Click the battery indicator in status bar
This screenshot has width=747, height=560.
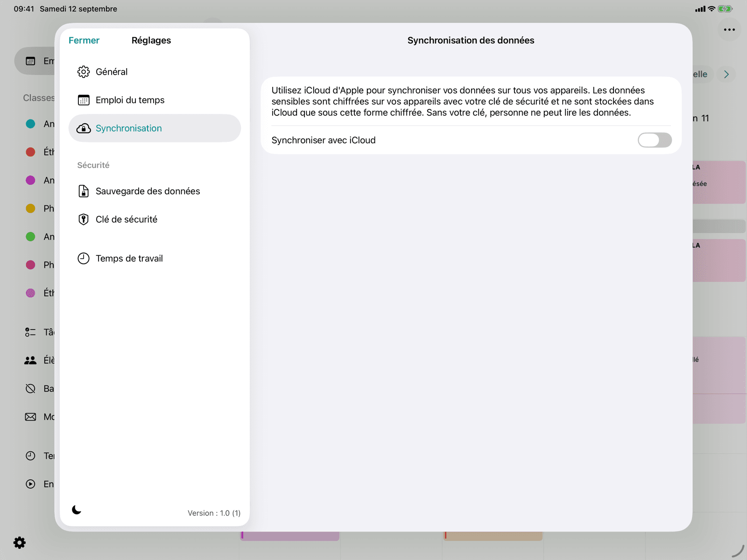(725, 9)
